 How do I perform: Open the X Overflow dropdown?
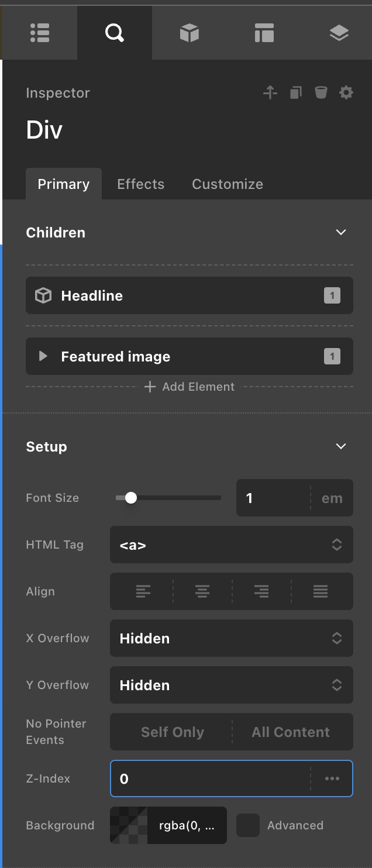pos(231,638)
